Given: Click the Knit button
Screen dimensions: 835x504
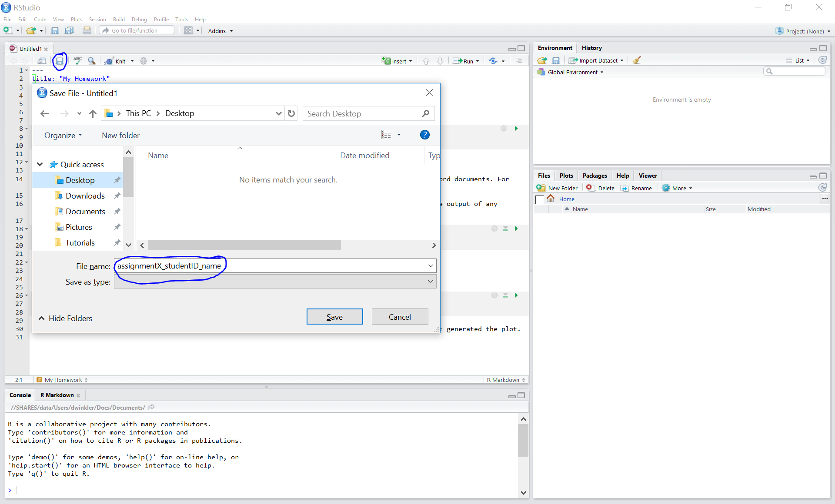Looking at the screenshot, I should (x=116, y=61).
